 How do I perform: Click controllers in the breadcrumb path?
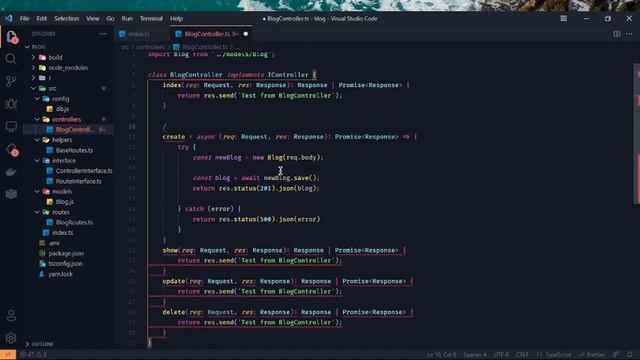150,47
